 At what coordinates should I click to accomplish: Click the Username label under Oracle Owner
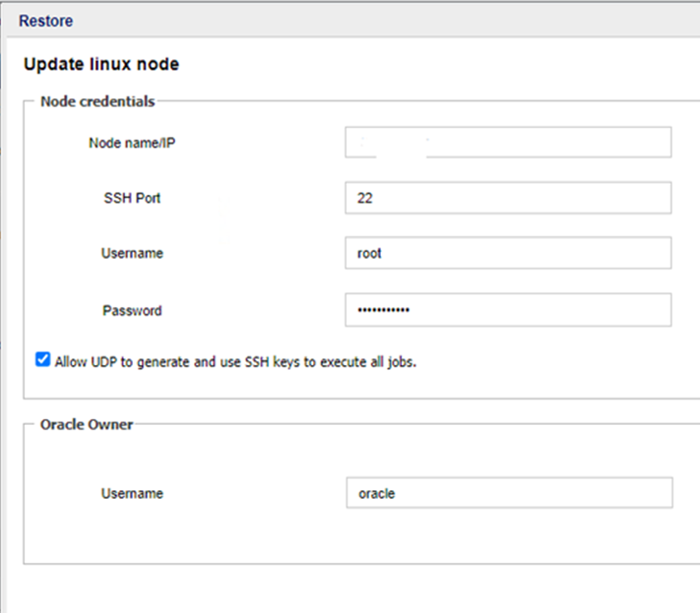point(132,493)
